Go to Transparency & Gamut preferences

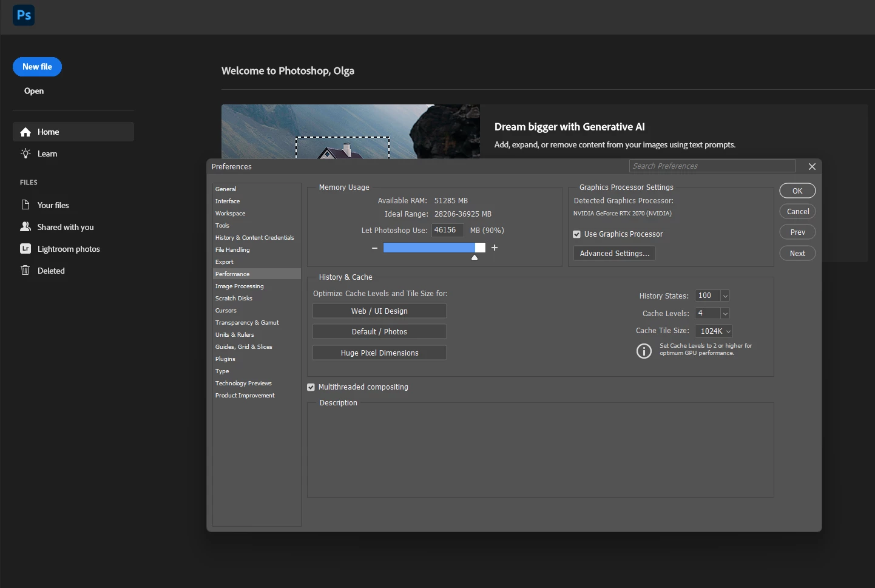pyautogui.click(x=257, y=323)
